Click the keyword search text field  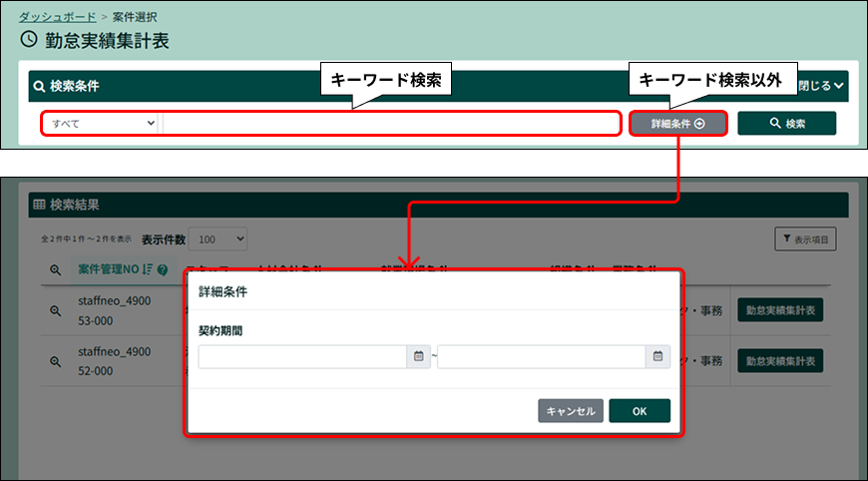coord(390,124)
